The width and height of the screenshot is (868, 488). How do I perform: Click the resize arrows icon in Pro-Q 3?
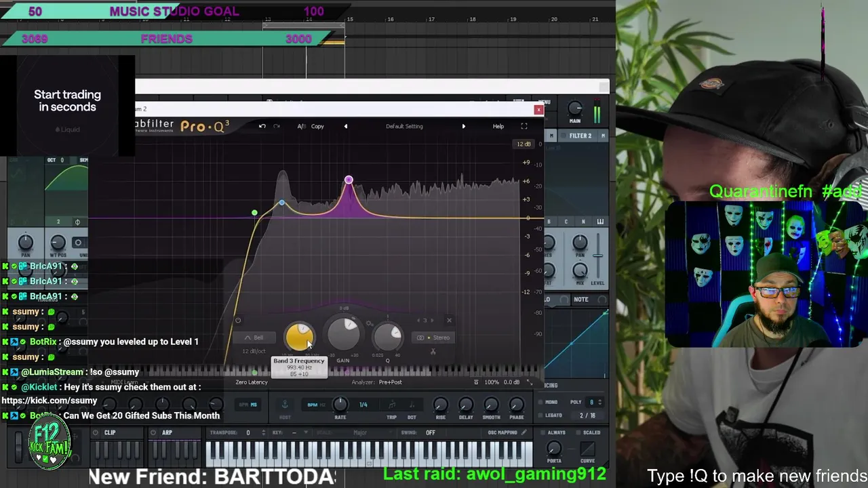click(x=530, y=382)
